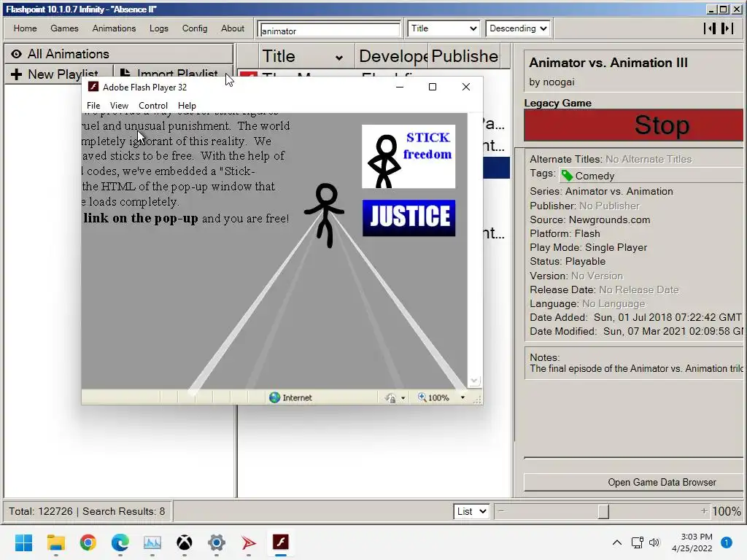This screenshot has width=747, height=560.
Task: Click the developer name noogai
Action: tap(558, 82)
